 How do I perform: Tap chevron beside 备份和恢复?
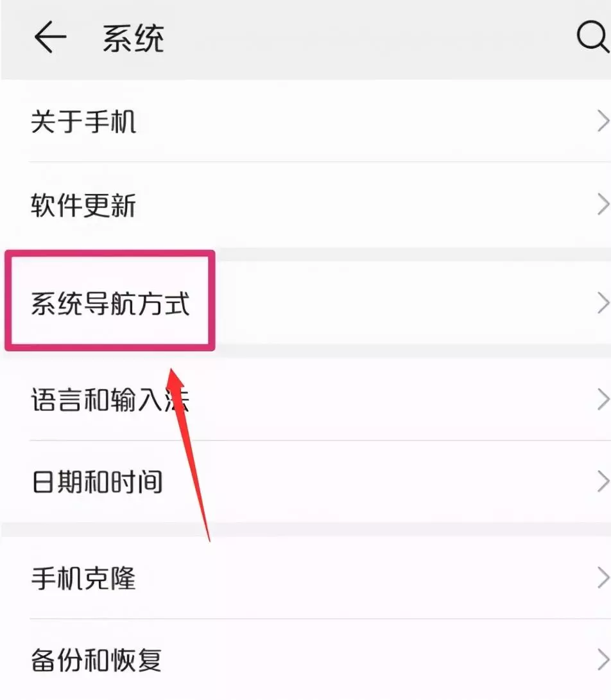(x=603, y=660)
